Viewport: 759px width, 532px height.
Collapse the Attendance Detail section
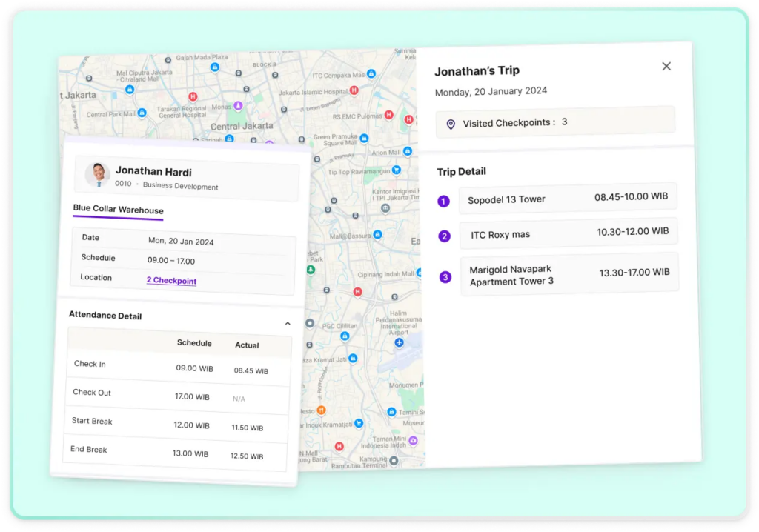[x=287, y=324]
